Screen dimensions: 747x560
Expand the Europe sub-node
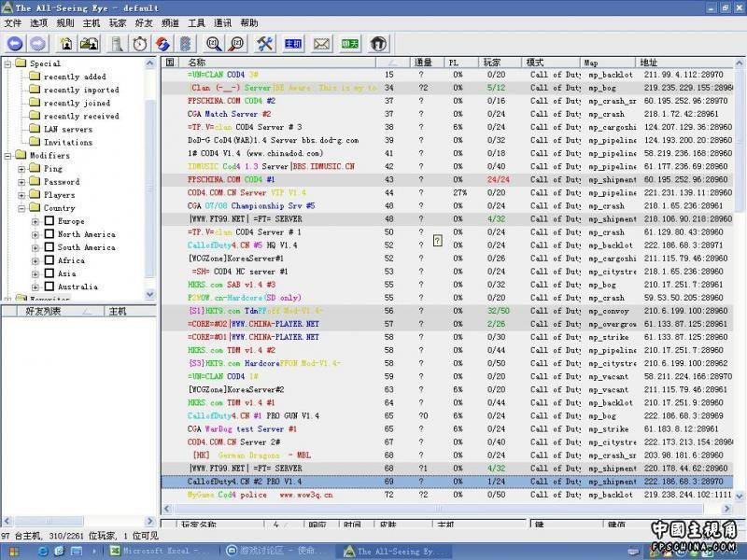[35, 221]
